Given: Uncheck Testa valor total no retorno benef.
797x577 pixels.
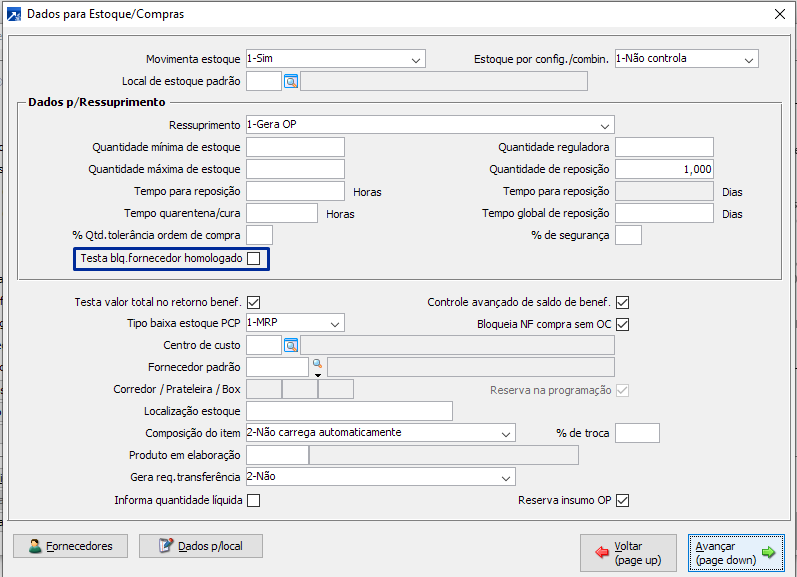Looking at the screenshot, I should [254, 302].
